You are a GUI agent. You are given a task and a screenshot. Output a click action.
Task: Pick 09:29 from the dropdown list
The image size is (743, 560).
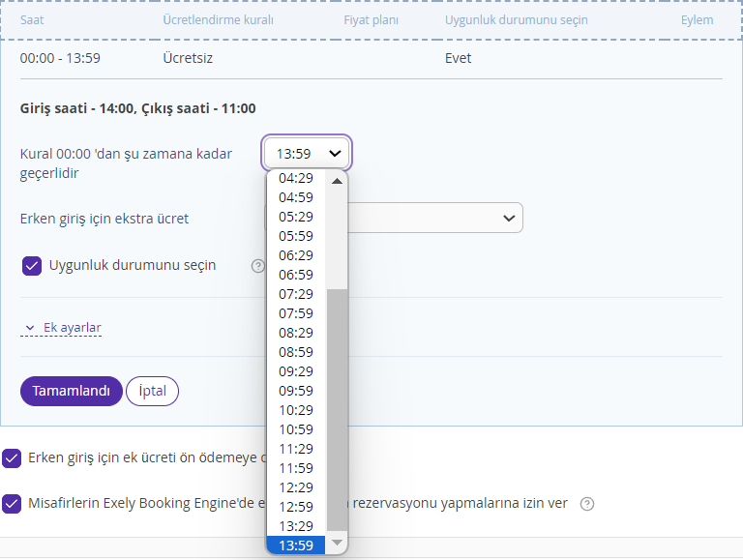pyautogui.click(x=296, y=372)
